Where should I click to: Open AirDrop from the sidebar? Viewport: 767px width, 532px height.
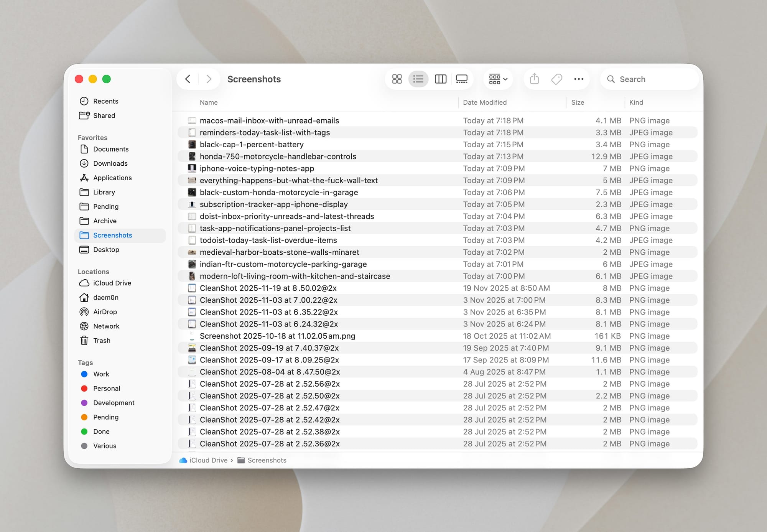[x=105, y=312]
